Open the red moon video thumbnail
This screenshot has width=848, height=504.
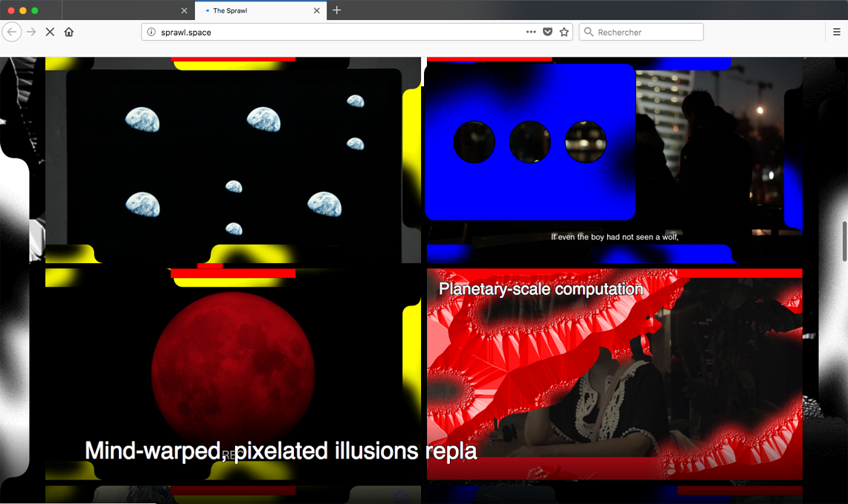(233, 369)
